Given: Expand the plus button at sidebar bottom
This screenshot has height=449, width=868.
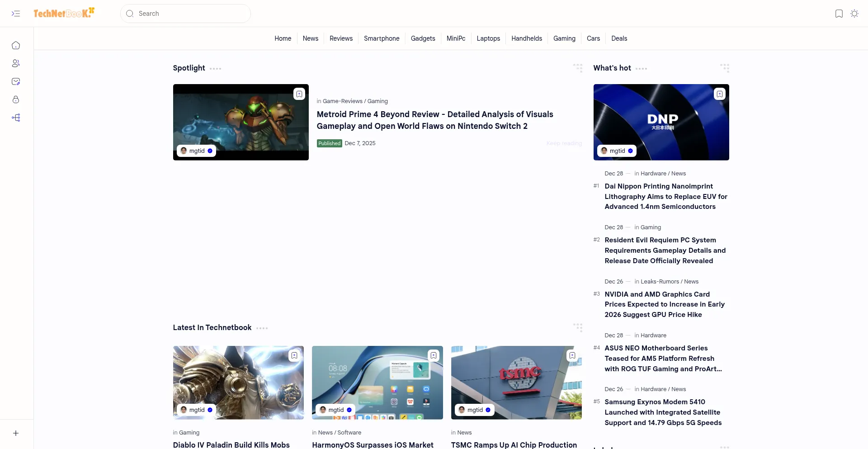Looking at the screenshot, I should tap(16, 433).
